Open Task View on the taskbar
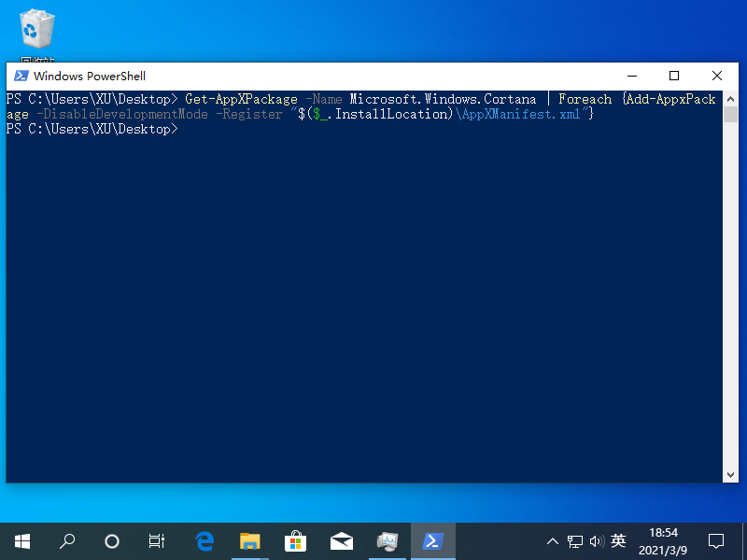 (x=157, y=540)
